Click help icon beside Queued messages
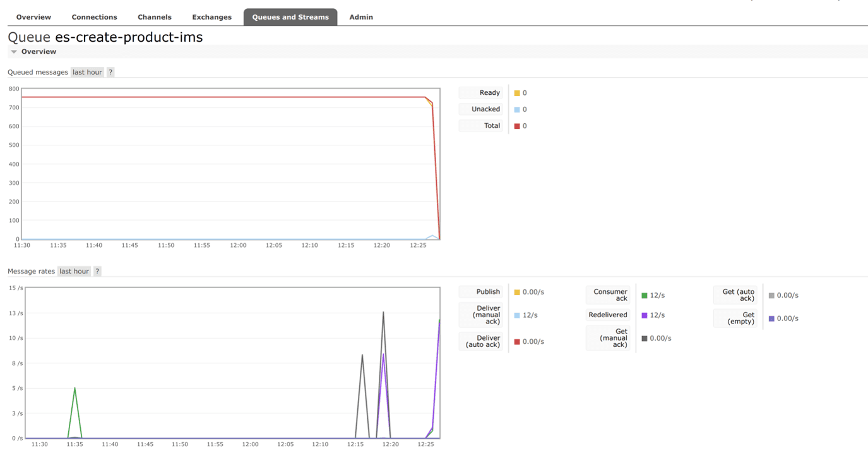The width and height of the screenshot is (868, 467). pos(110,72)
